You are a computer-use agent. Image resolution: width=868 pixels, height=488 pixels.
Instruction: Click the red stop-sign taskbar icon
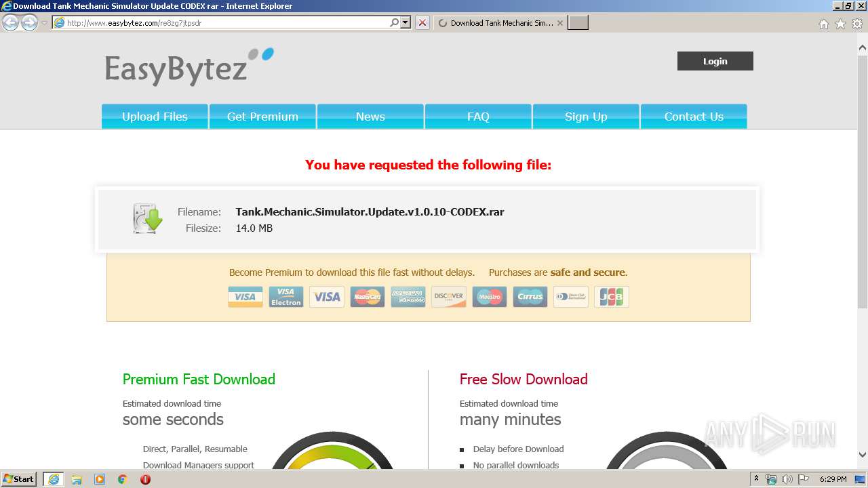pos(145,479)
